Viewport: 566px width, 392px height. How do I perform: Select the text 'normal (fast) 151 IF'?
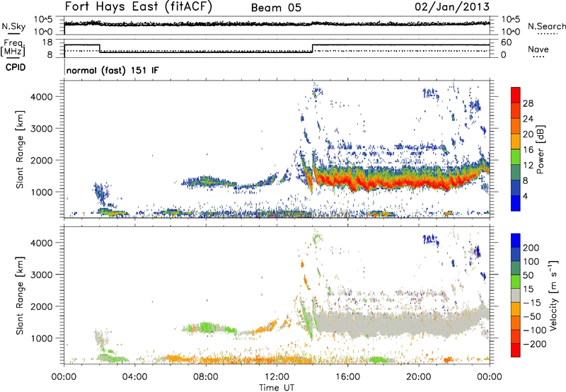click(112, 70)
